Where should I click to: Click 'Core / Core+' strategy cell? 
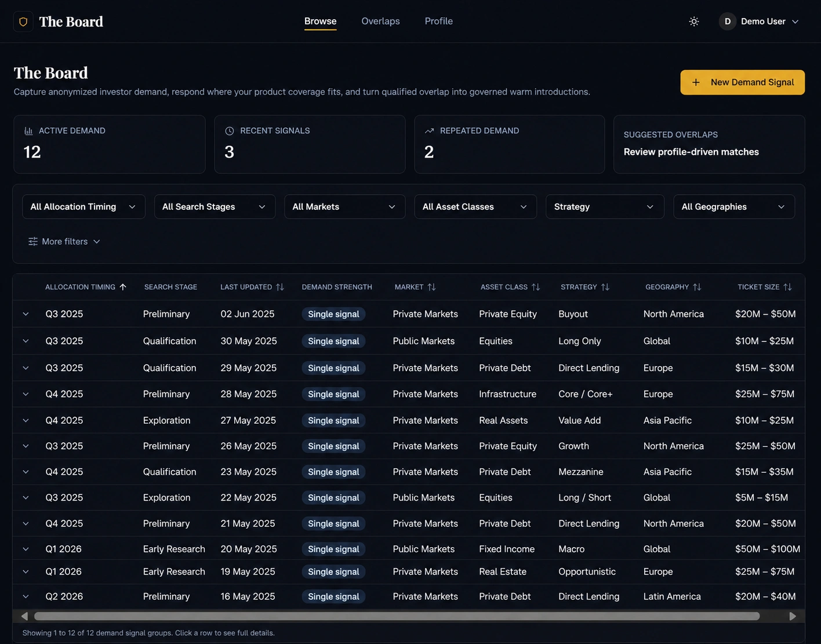tap(586, 394)
